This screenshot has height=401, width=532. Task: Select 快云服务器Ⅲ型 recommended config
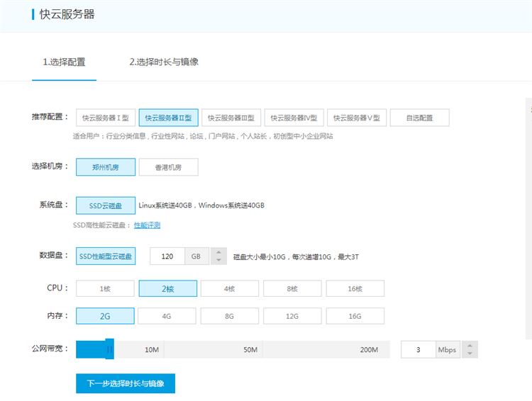coord(231,118)
